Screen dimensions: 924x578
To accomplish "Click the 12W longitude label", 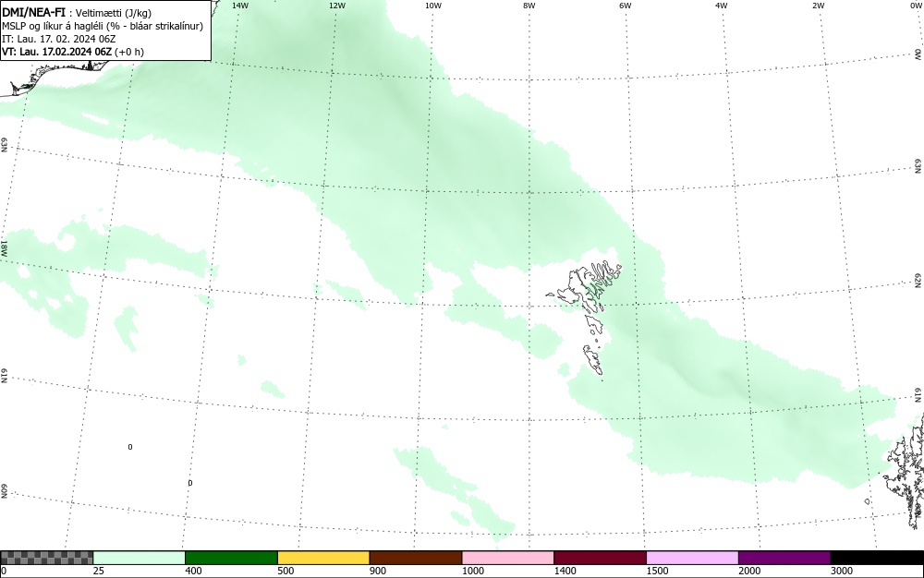I will (x=337, y=6).
